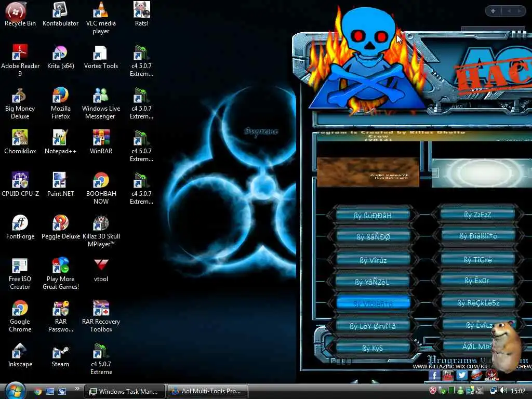
Task: Click the plus button at top right
Action: (493, 11)
